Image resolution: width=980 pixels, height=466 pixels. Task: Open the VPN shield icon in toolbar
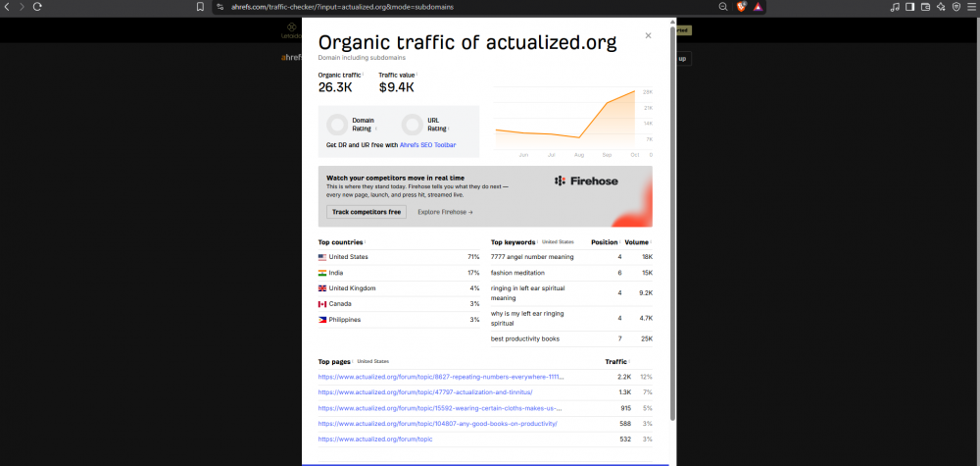[x=956, y=7]
